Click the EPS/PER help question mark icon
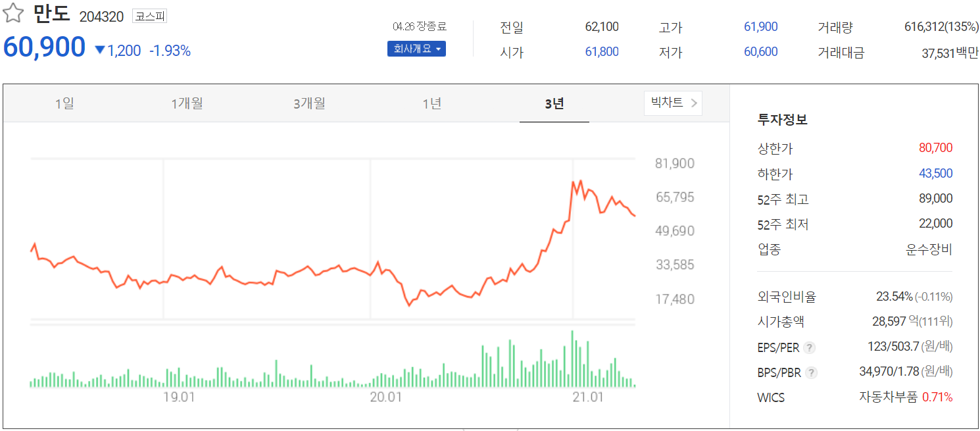This screenshot has height=431, width=980. click(x=810, y=347)
